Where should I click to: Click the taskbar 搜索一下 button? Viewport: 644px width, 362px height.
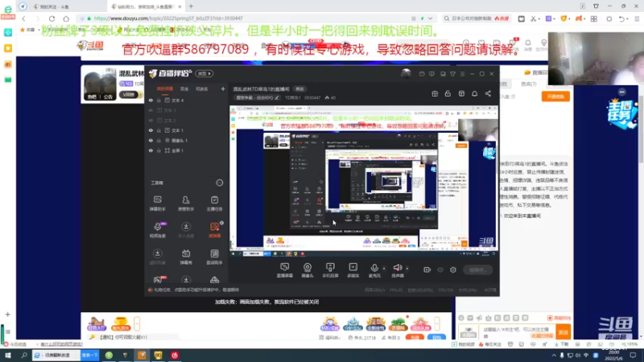(x=89, y=355)
